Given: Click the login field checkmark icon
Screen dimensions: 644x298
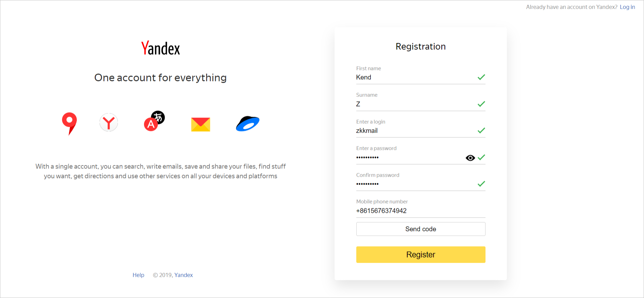Looking at the screenshot, I should [x=481, y=131].
